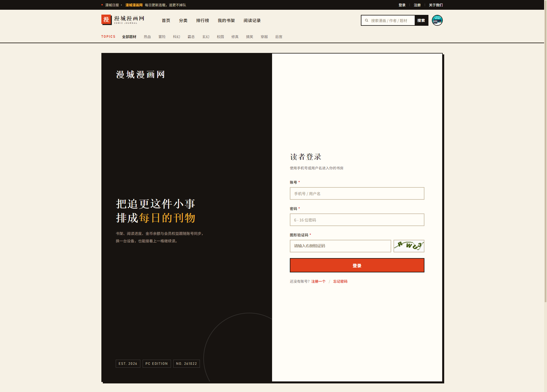Image resolution: width=547 pixels, height=392 pixels.
Task: Click the 漫城漫画网 header logo text
Action: tap(129, 19)
